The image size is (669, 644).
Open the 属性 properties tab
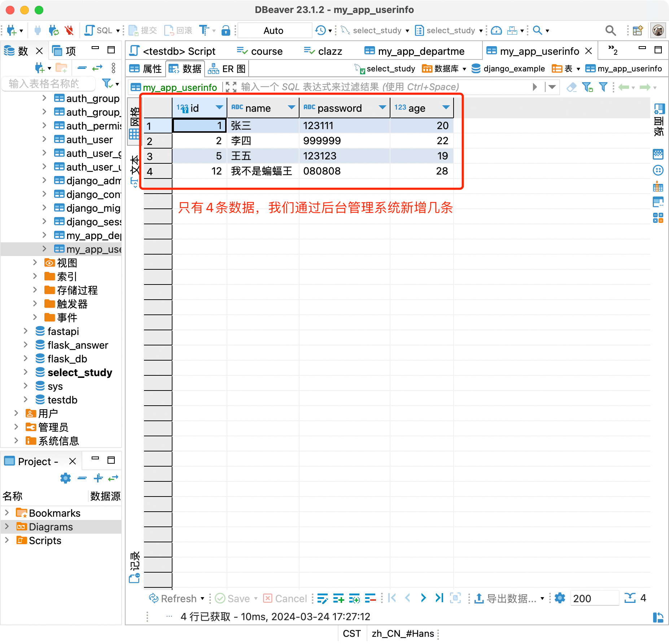pyautogui.click(x=146, y=69)
